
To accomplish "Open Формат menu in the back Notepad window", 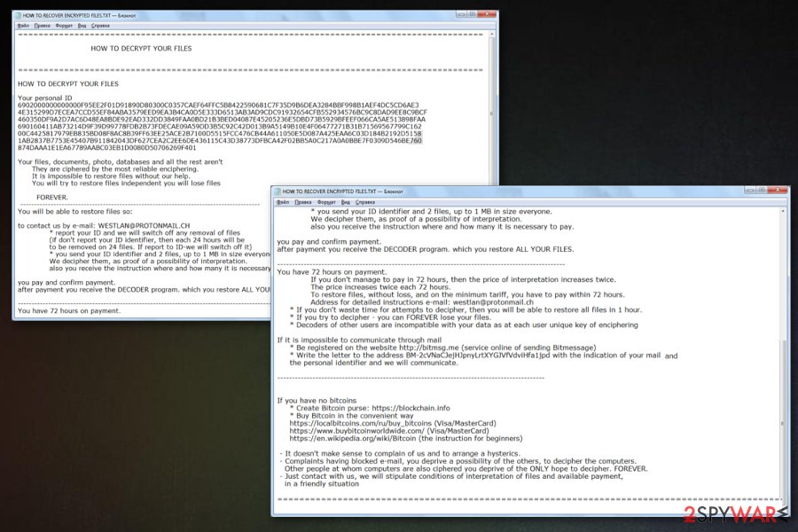I will (x=64, y=26).
